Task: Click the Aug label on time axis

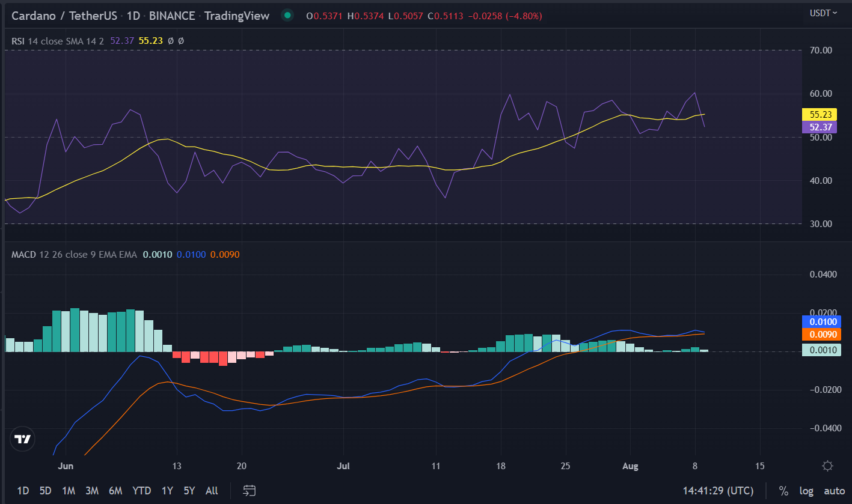Action: click(631, 466)
